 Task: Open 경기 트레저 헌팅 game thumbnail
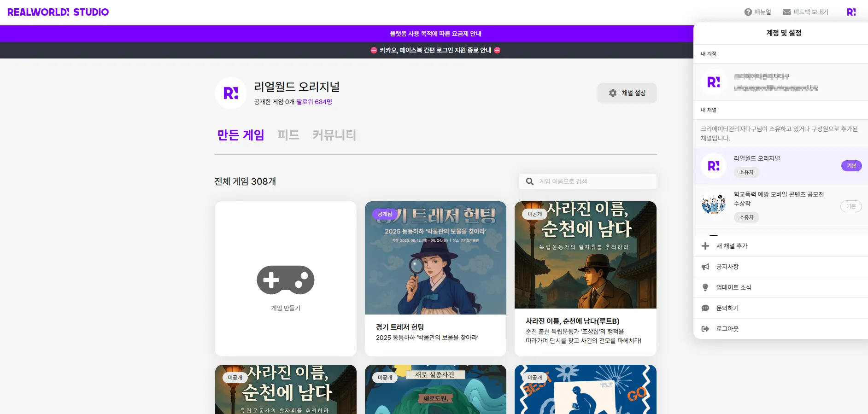point(435,258)
